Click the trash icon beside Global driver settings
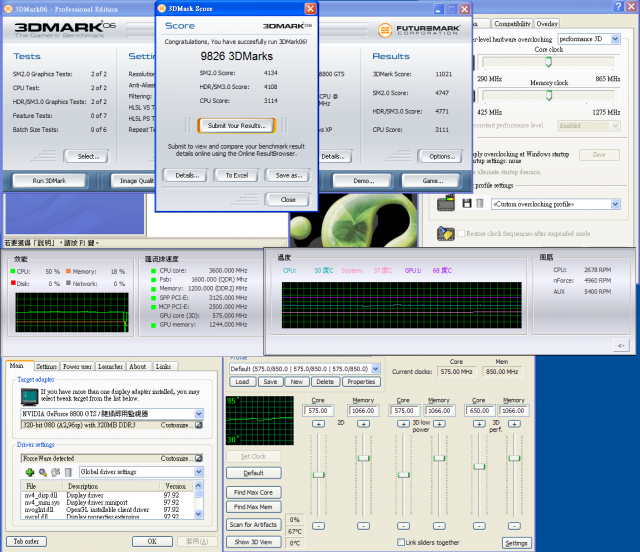Image resolution: width=640 pixels, height=552 pixels. point(69,472)
